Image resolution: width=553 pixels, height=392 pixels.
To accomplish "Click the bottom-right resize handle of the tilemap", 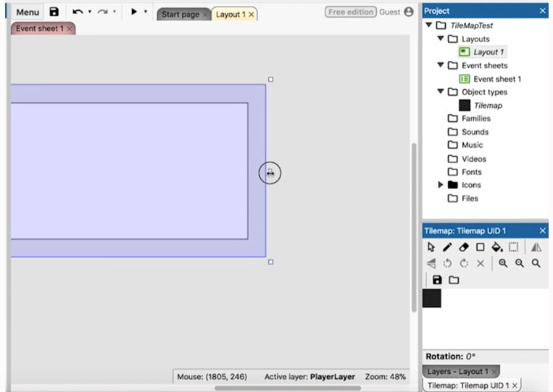I will pyautogui.click(x=270, y=262).
